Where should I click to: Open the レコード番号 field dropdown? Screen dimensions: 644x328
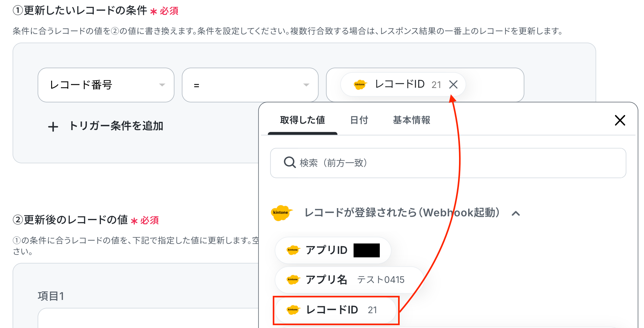tap(106, 85)
